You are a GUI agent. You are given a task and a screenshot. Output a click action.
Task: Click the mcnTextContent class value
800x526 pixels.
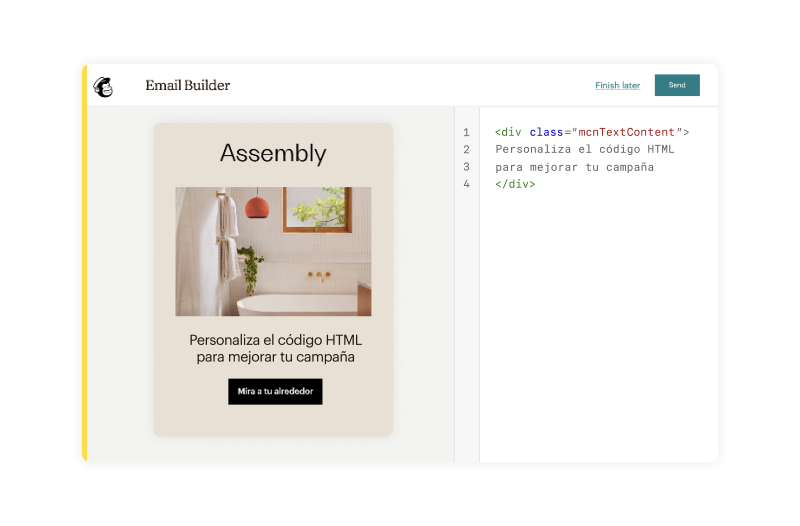624,132
